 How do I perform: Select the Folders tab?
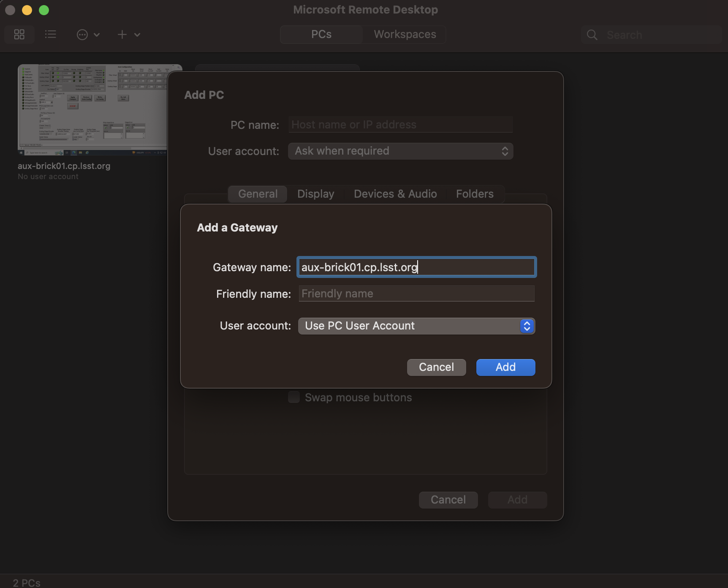coord(475,194)
